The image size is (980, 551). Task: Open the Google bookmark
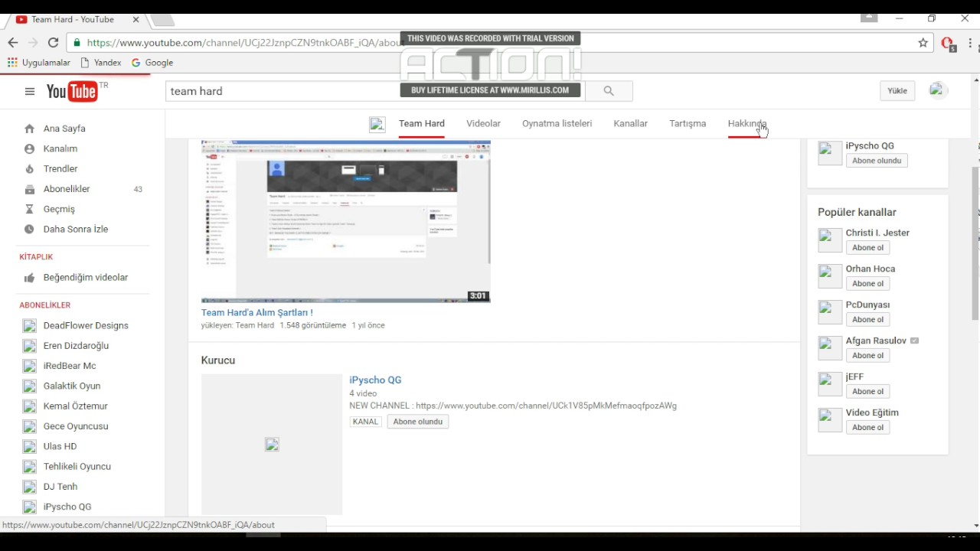click(x=152, y=63)
